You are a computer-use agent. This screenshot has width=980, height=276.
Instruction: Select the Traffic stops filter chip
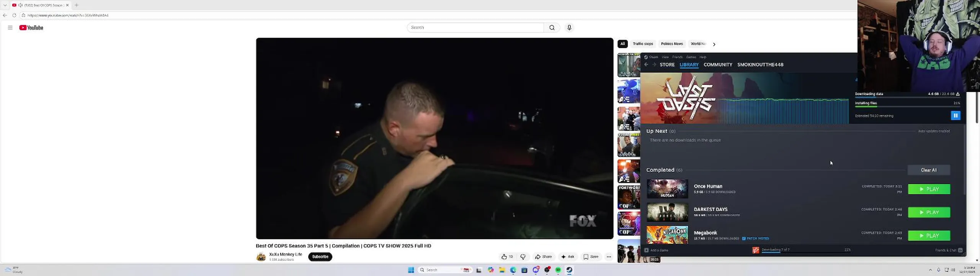tap(643, 44)
